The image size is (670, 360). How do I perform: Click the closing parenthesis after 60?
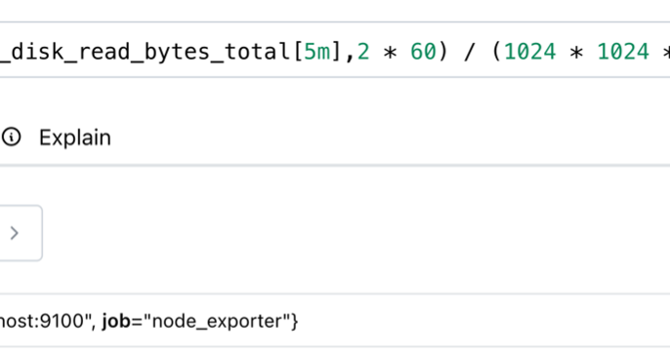click(x=443, y=52)
